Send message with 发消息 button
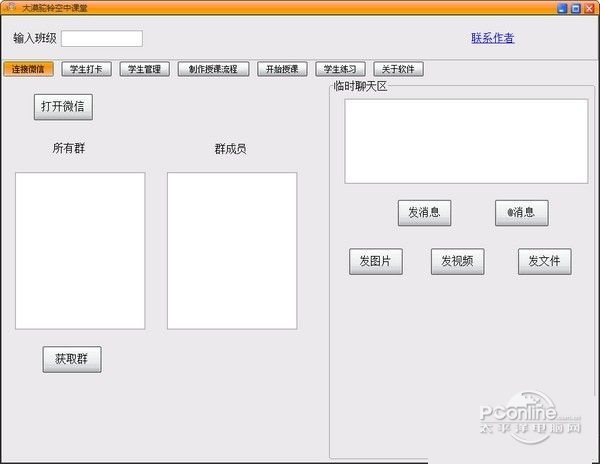This screenshot has width=600, height=464. tap(424, 213)
